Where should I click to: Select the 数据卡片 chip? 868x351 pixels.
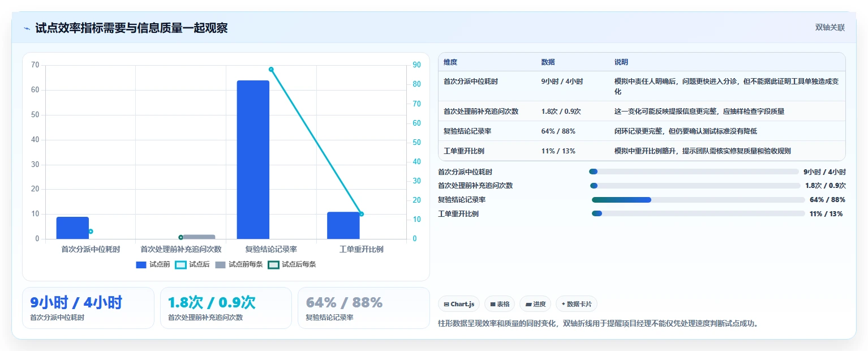[577, 304]
